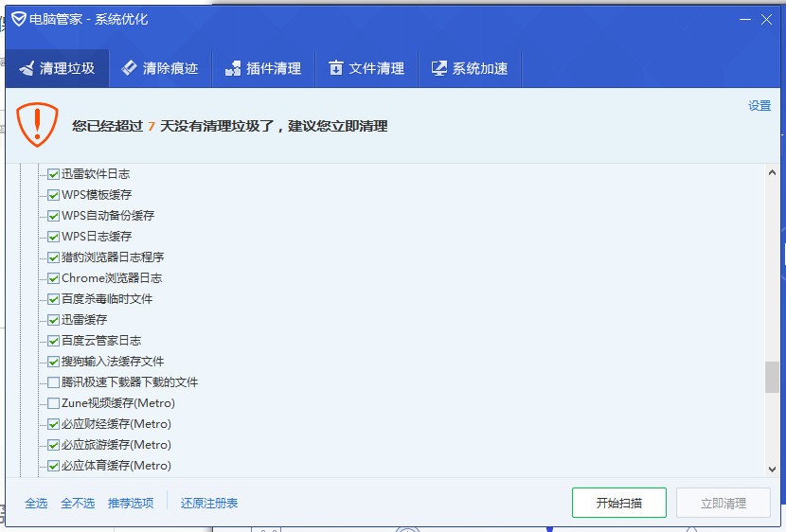Uncheck WPS模板缓存 checkbox
786x532 pixels.
[x=53, y=195]
